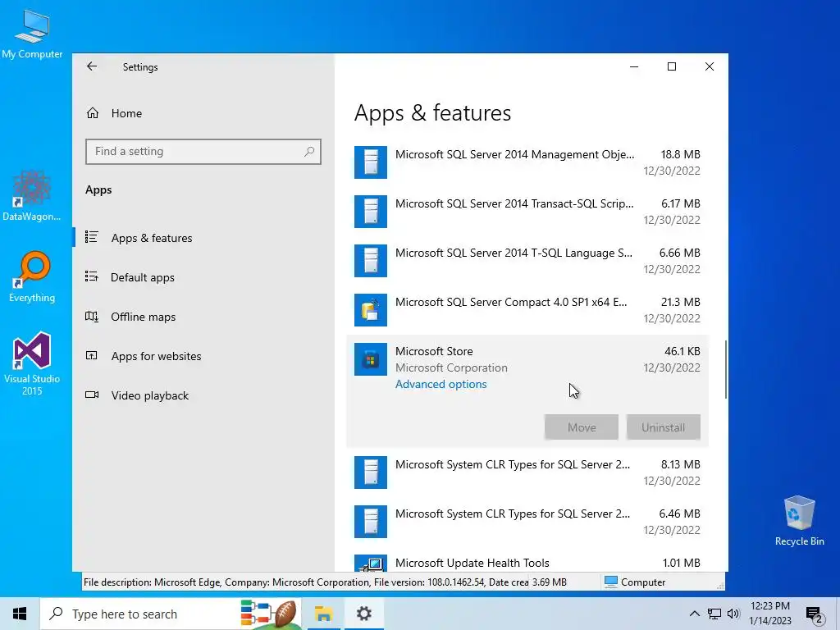
Task: Open the Windows Start menu
Action: click(20, 614)
